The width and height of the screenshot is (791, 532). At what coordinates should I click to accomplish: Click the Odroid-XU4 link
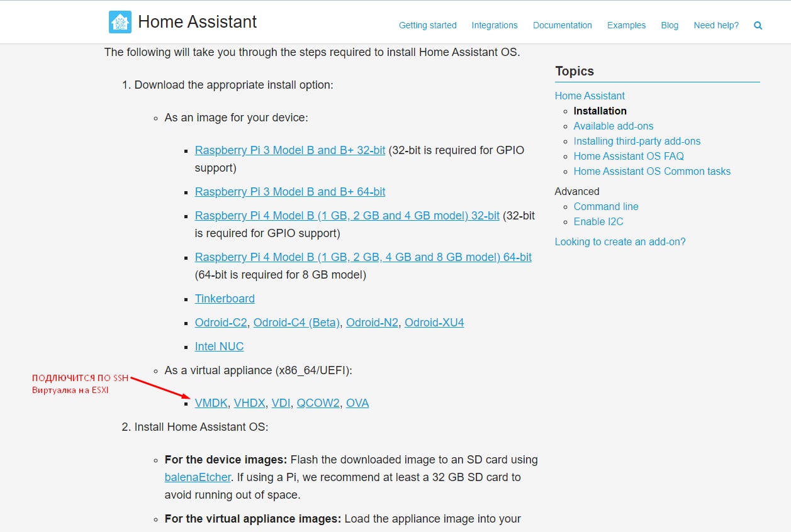point(434,323)
